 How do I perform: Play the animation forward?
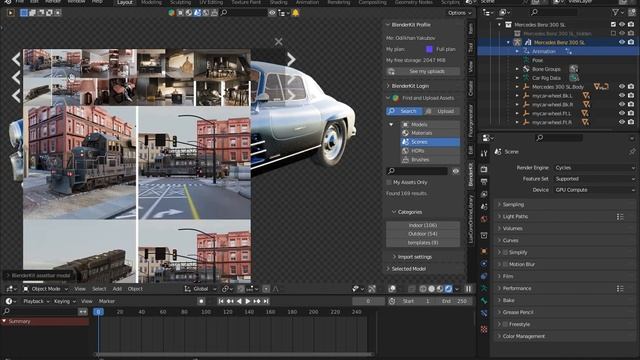click(248, 301)
